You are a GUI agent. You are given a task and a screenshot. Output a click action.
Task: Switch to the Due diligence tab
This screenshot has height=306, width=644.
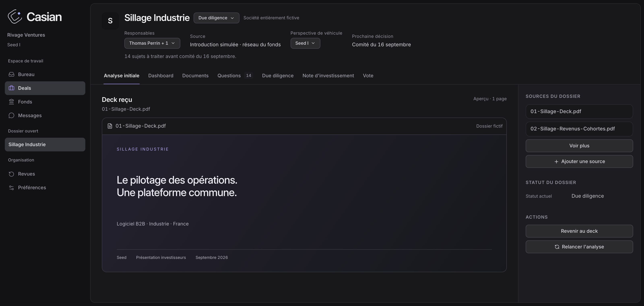(278, 76)
